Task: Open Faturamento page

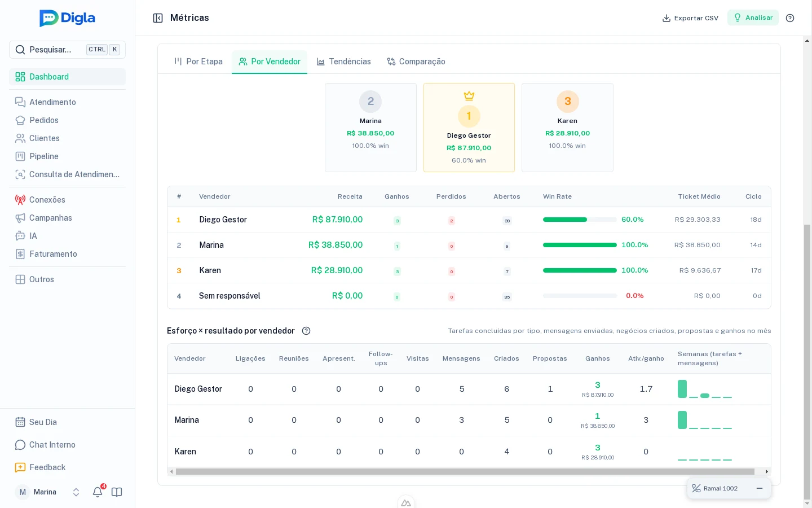Action: pos(67,254)
